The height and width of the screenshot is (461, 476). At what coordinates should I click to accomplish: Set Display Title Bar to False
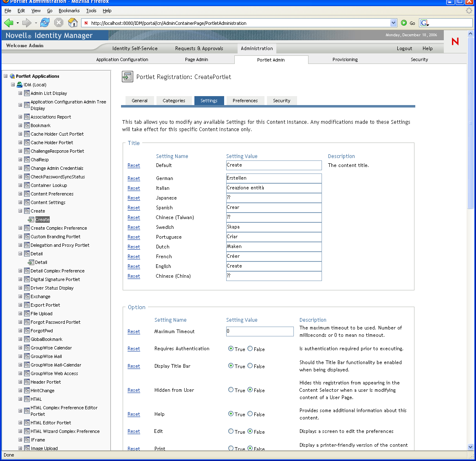tap(250, 365)
